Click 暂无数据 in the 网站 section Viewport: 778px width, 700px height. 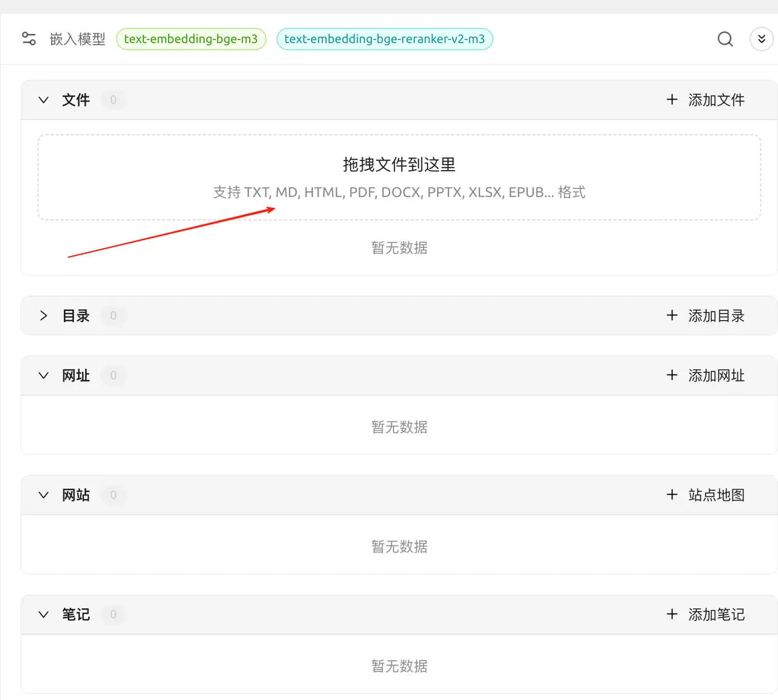coord(399,547)
